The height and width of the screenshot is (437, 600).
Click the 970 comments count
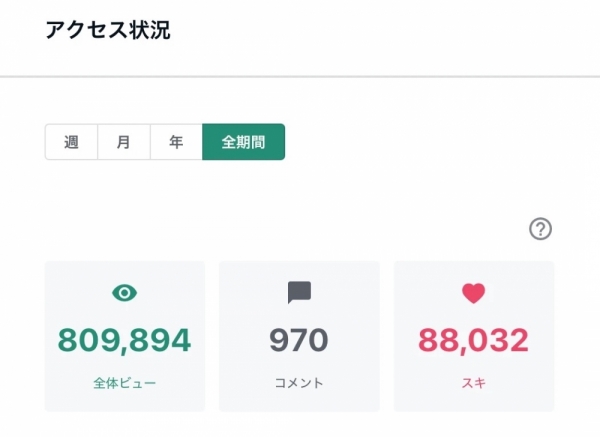point(299,340)
